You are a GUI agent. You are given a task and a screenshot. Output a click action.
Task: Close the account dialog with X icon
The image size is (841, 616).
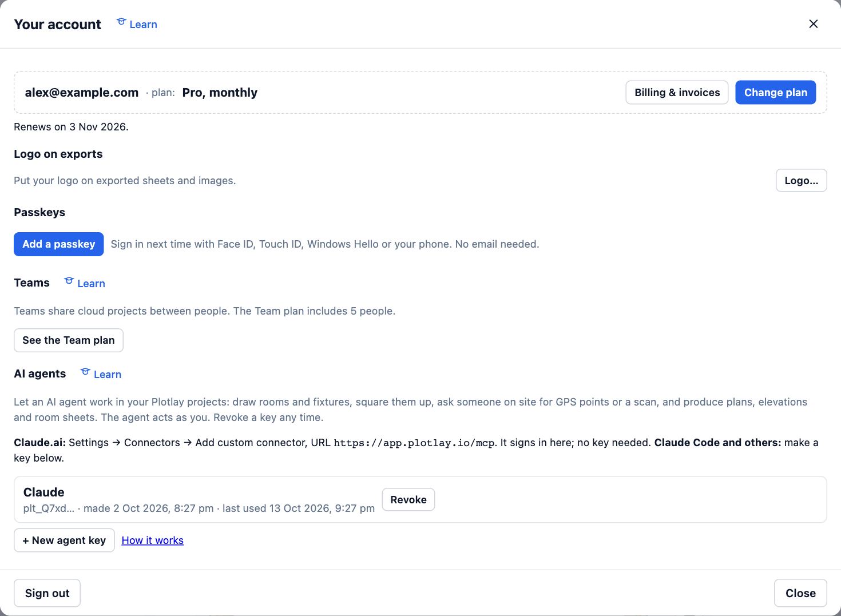coord(813,24)
